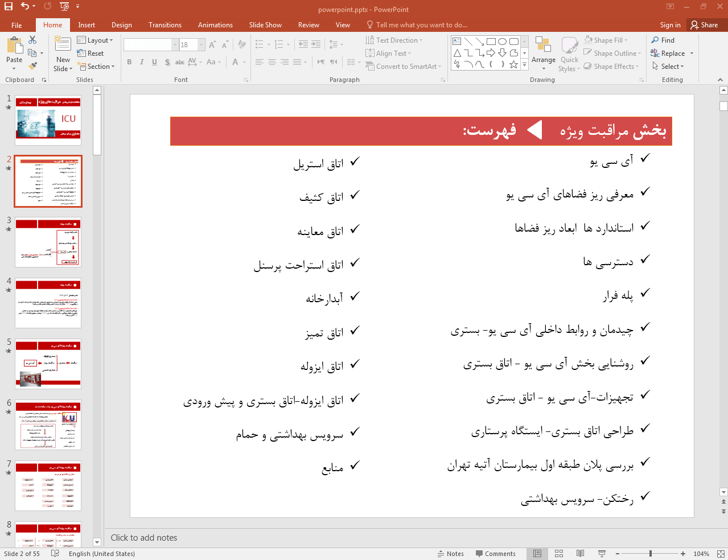Switch to Slide Sorter view
This screenshot has width=728, height=560.
click(559, 554)
